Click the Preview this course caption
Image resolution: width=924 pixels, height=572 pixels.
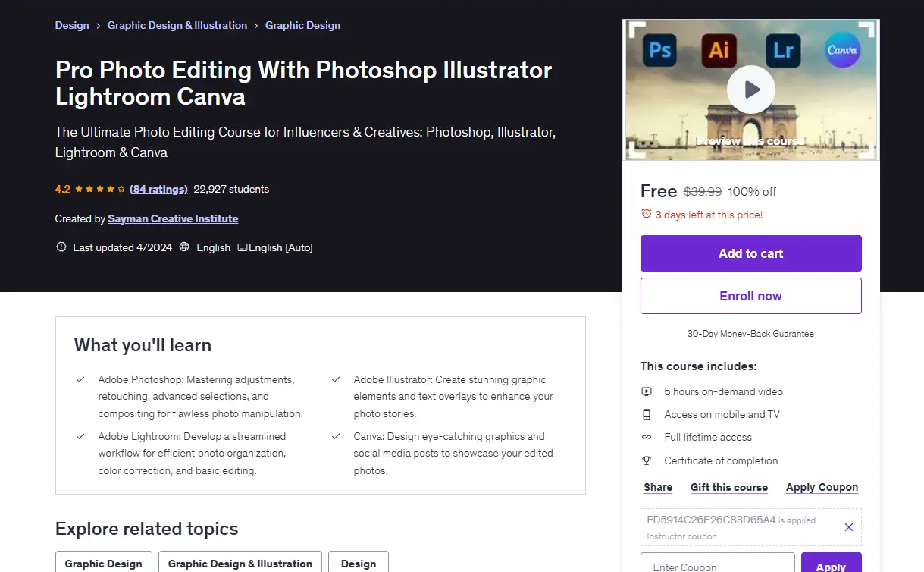[x=750, y=141]
